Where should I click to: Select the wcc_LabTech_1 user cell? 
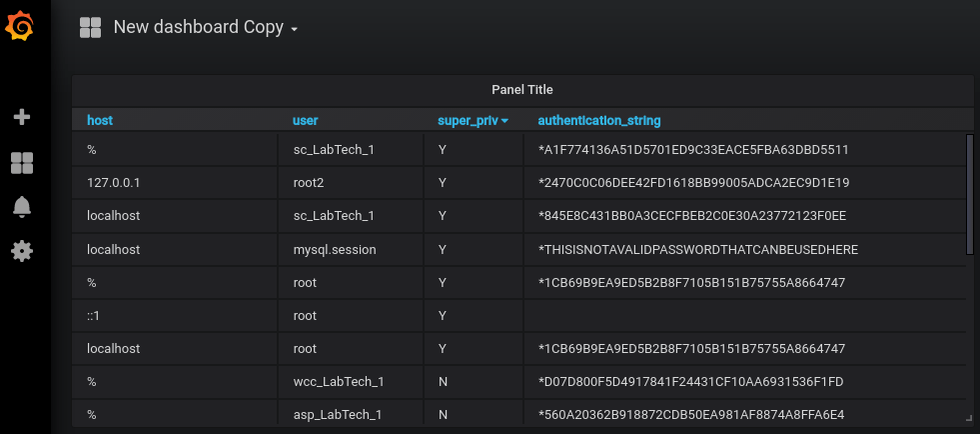point(338,382)
